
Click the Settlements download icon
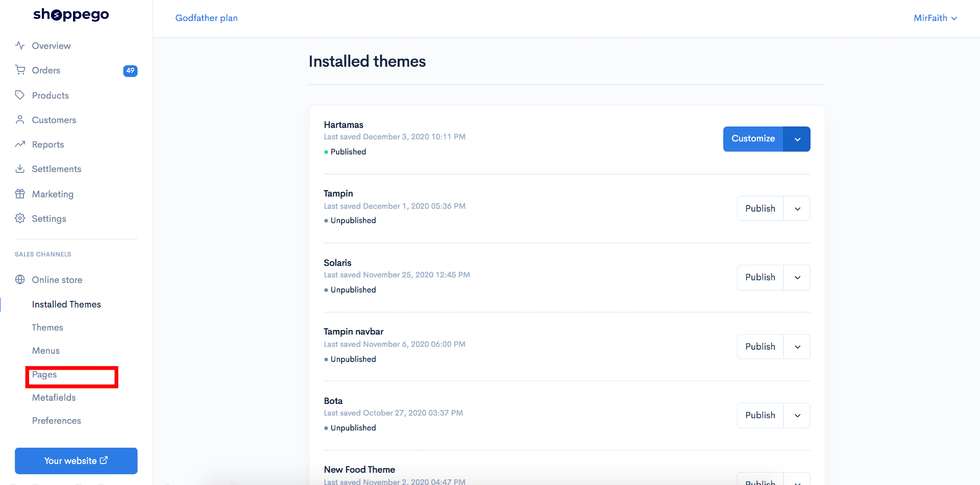point(20,168)
